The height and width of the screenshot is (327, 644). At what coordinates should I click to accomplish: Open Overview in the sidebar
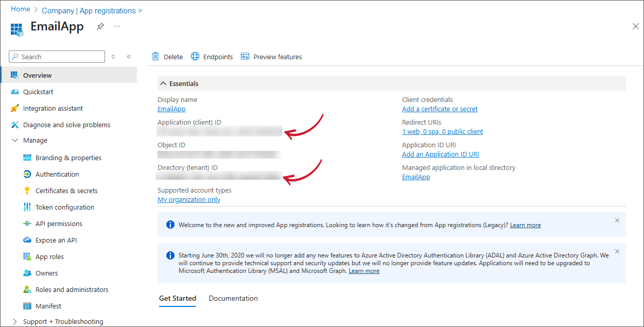[68, 75]
